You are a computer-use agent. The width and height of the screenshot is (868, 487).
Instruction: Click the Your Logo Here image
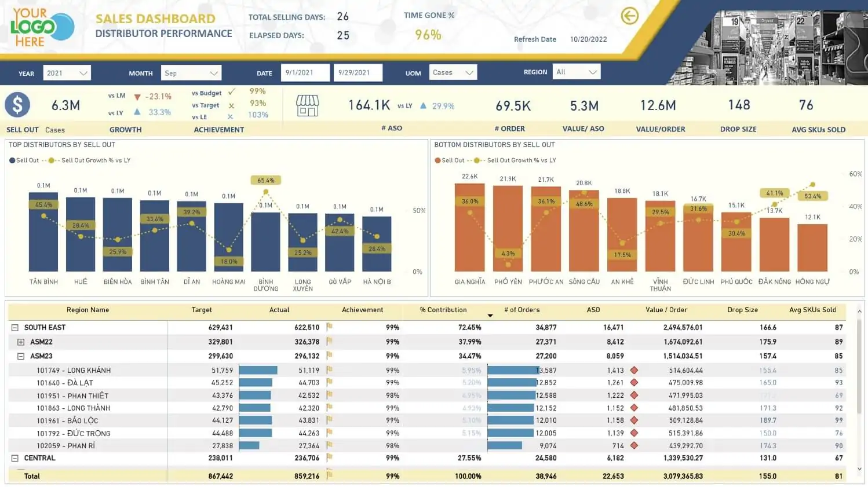point(42,27)
